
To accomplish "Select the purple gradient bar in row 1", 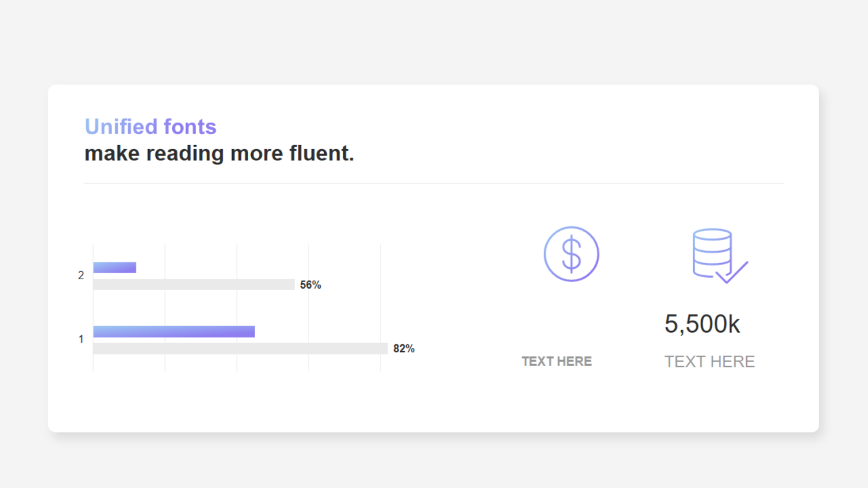I will [x=174, y=331].
